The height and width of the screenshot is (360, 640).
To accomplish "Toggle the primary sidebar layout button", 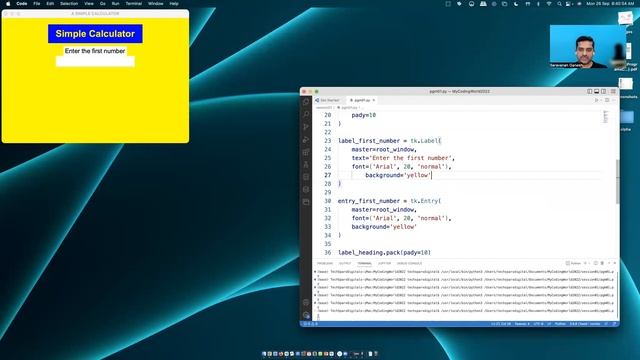I will point(590,91).
